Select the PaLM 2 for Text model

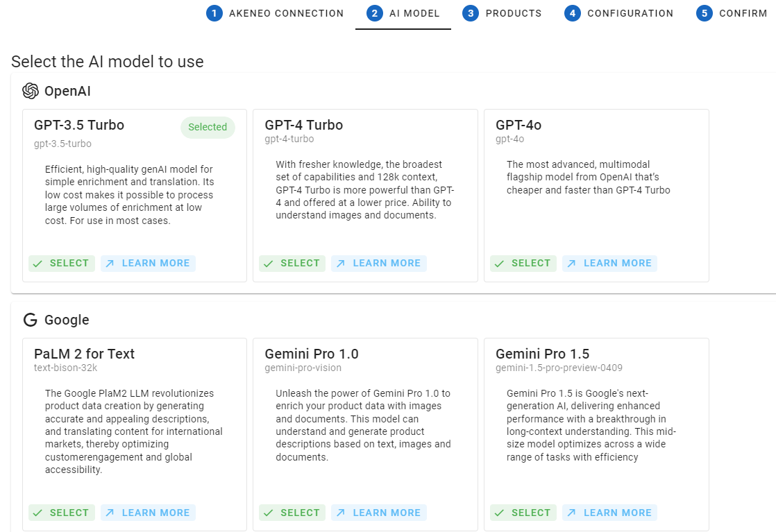pyautogui.click(x=62, y=512)
